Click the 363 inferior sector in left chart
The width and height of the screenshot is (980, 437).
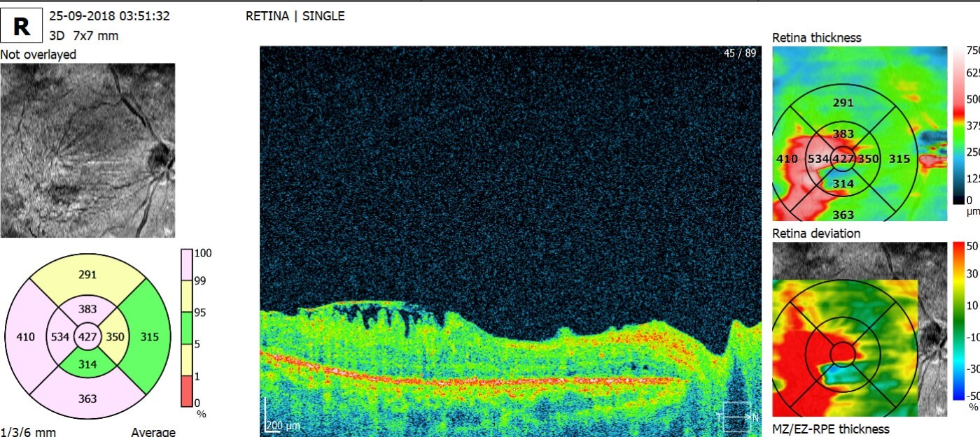(87, 399)
